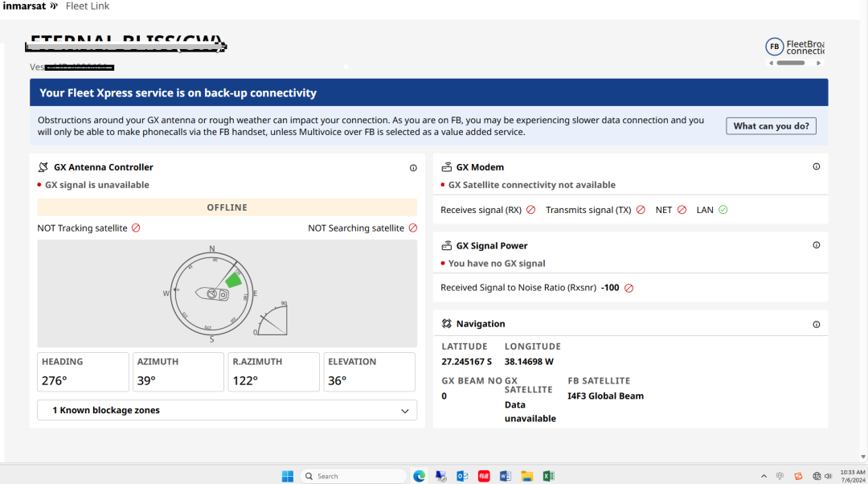Click the connection-type scrollbar right arrow
This screenshot has height=484, width=868.
click(x=819, y=64)
